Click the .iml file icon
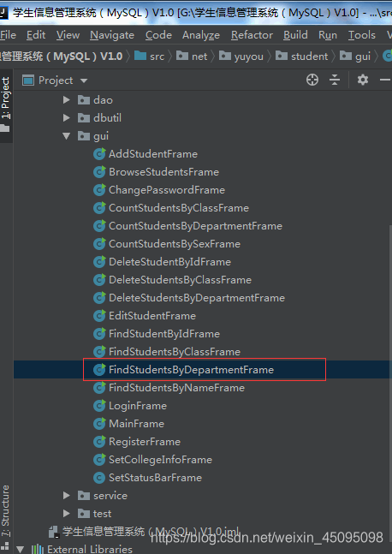This screenshot has width=392, height=554. (x=54, y=532)
